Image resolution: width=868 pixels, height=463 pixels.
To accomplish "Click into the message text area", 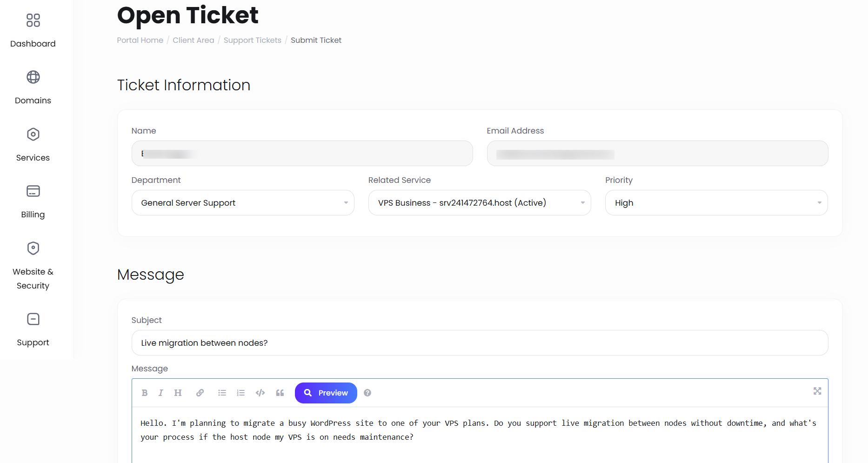I will (480, 435).
